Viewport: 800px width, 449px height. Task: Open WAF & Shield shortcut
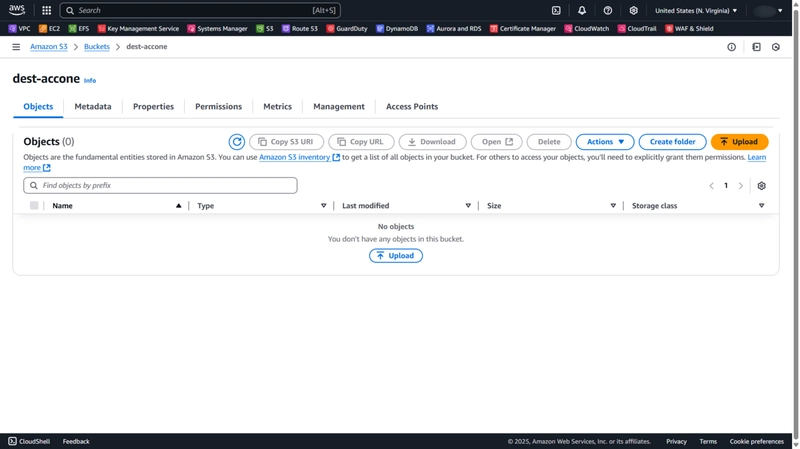click(689, 29)
